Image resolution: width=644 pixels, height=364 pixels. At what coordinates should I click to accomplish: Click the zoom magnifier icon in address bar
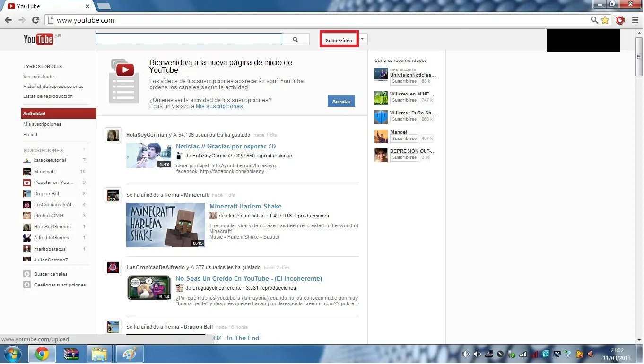(x=594, y=20)
